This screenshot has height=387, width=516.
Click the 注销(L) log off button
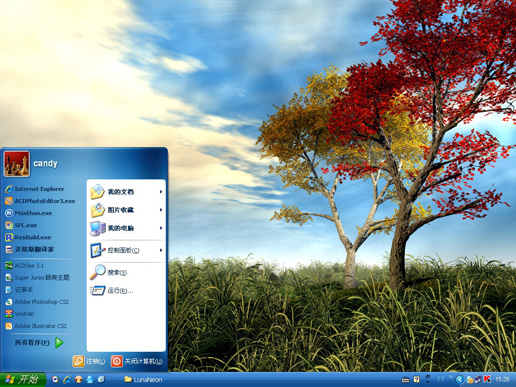tap(89, 361)
